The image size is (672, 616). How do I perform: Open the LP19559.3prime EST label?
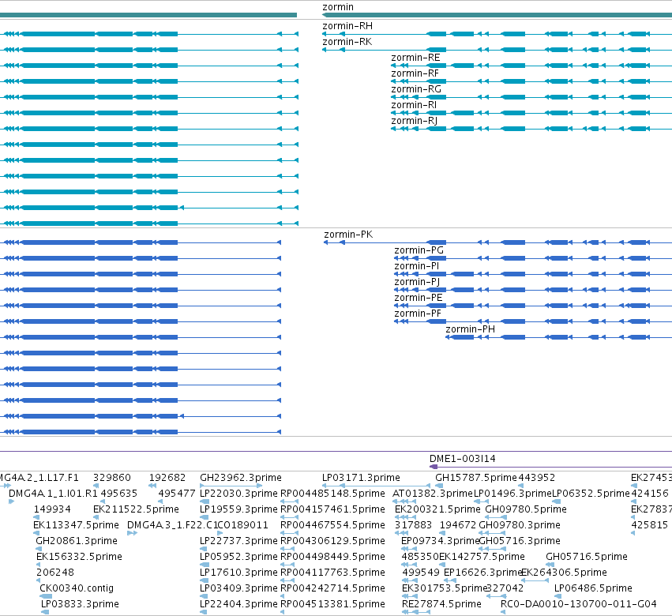[238, 509]
